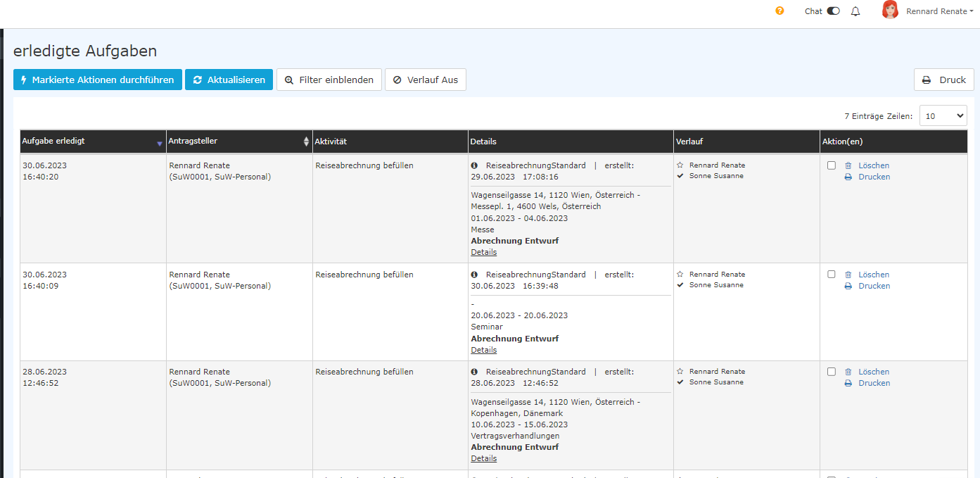Toggle the Chat switch
980x478 pixels.
[833, 11]
